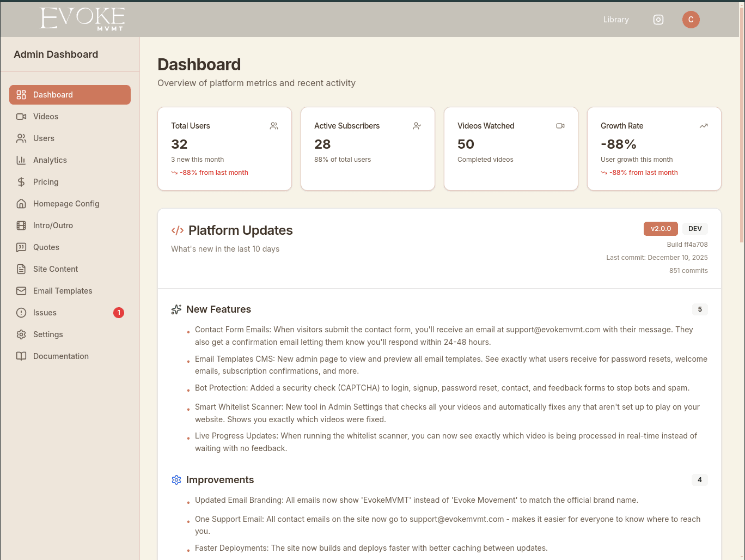Click the camera icon on Videos Watched card
Viewport: 745px width, 560px height.
(x=560, y=125)
